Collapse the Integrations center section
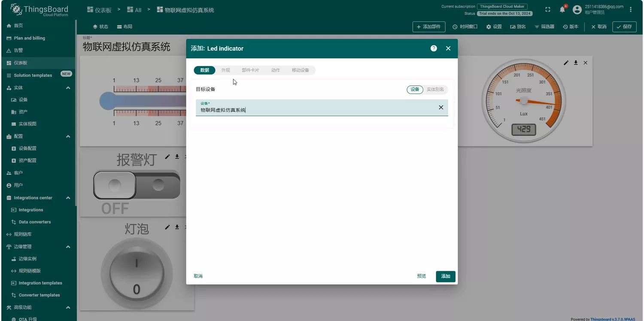This screenshot has height=321, width=644. click(68, 198)
